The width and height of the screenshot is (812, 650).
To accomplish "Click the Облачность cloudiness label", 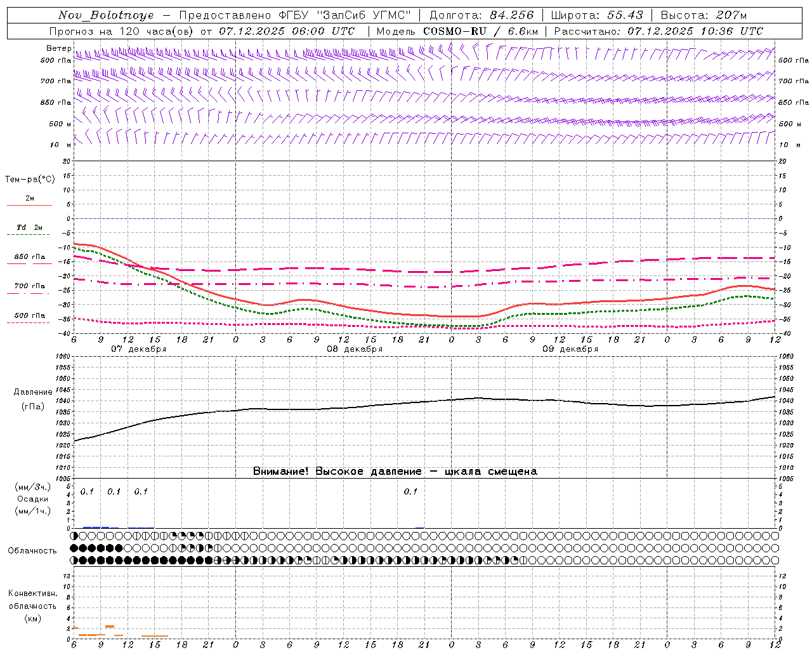I will (x=32, y=551).
